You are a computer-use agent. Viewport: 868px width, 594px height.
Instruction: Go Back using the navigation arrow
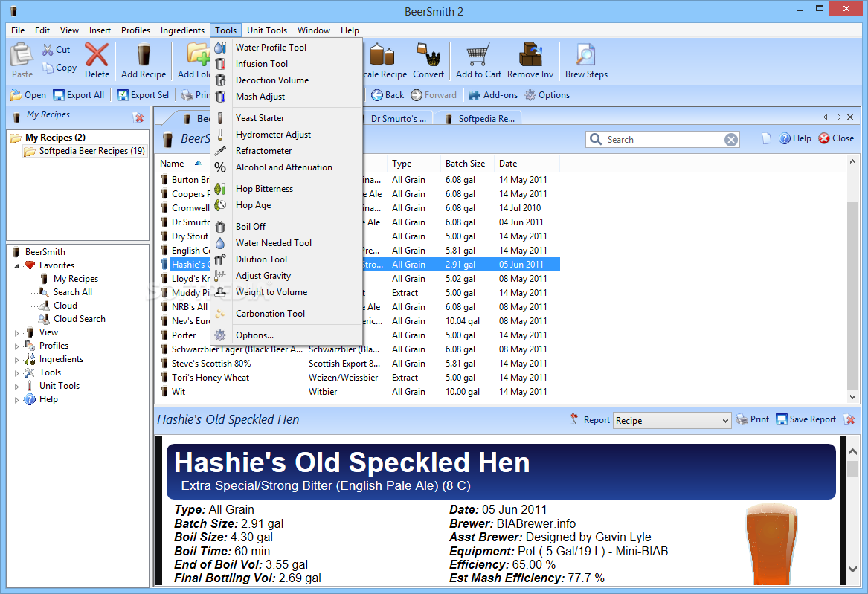pyautogui.click(x=388, y=95)
